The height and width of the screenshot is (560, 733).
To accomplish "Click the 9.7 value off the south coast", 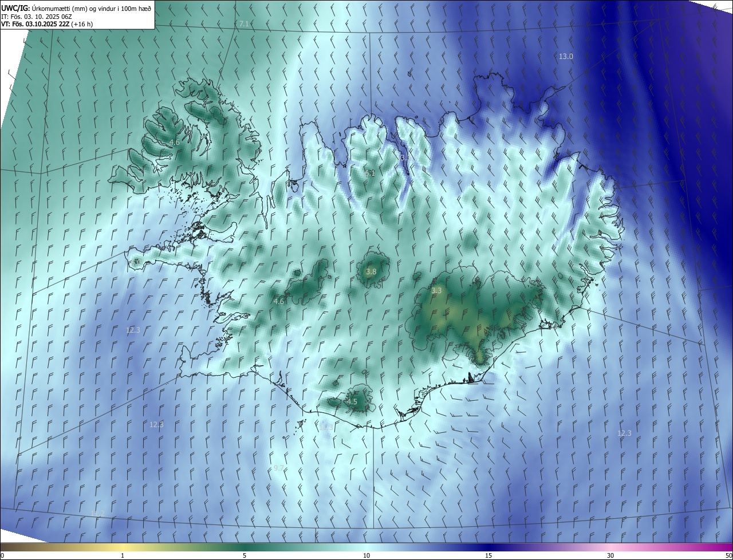I will coord(278,468).
